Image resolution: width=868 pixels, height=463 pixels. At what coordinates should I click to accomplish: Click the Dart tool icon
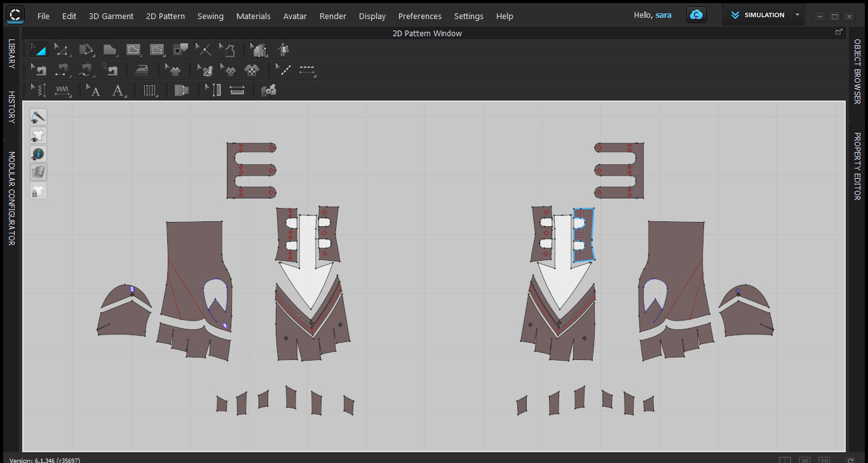[181, 50]
